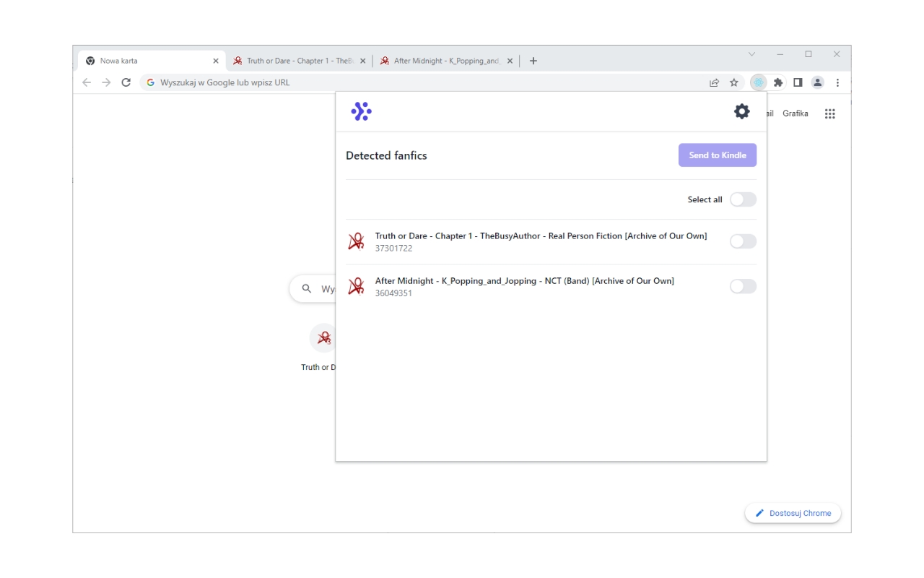Maximize the Chrome window

(x=808, y=54)
